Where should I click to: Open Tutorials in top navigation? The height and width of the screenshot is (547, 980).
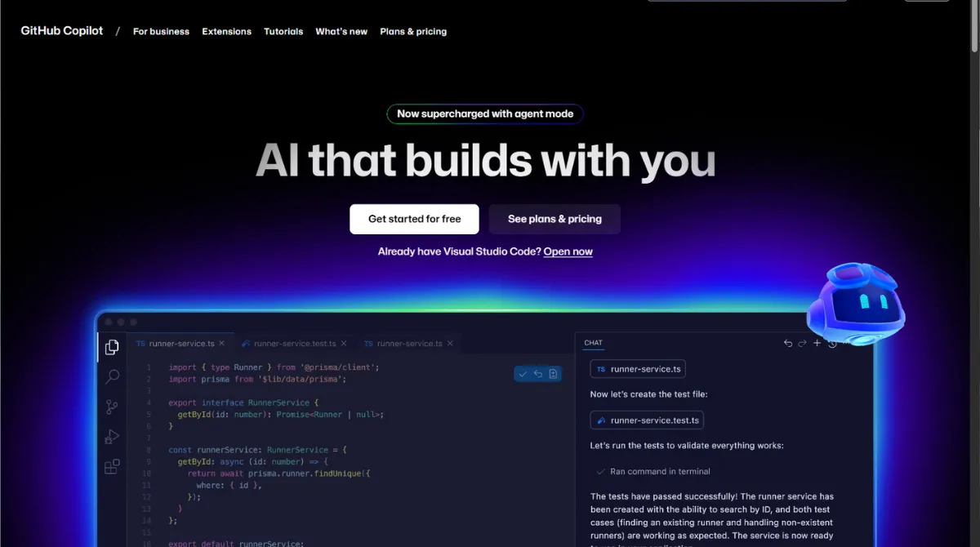tap(283, 32)
